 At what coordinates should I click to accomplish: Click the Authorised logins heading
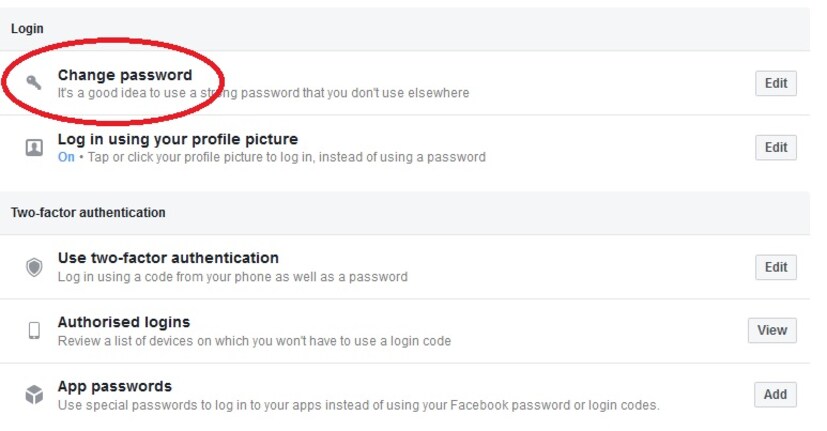124,322
